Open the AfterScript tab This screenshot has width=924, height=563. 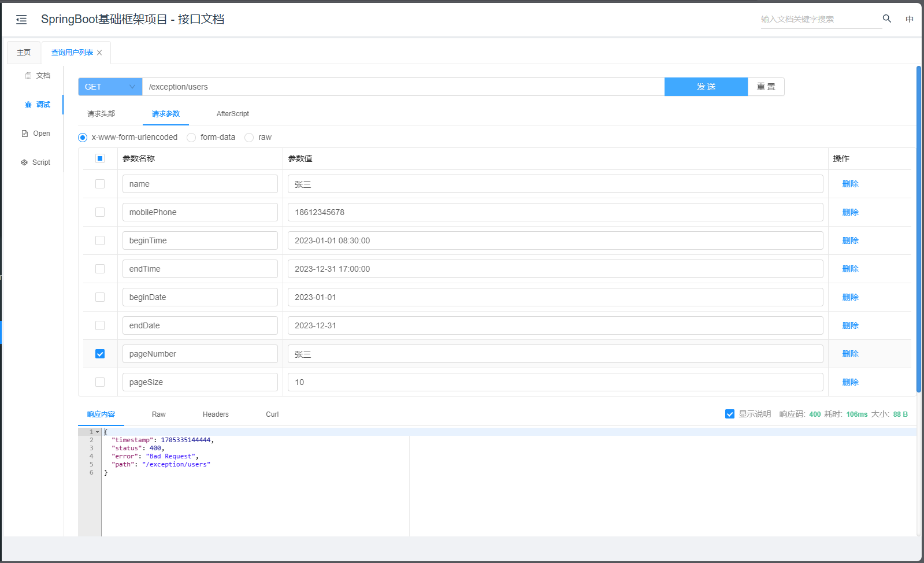233,114
